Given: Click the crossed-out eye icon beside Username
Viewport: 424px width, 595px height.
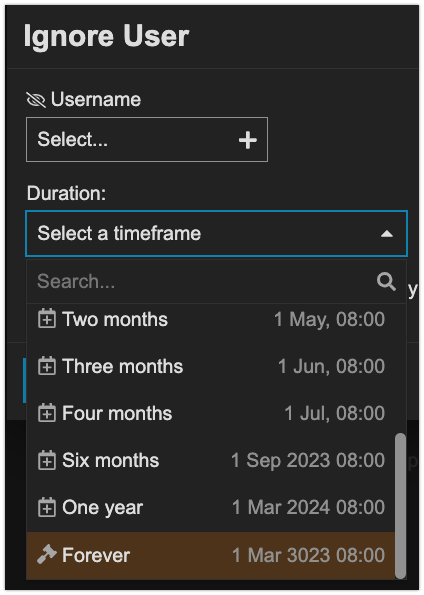Looking at the screenshot, I should [36, 100].
